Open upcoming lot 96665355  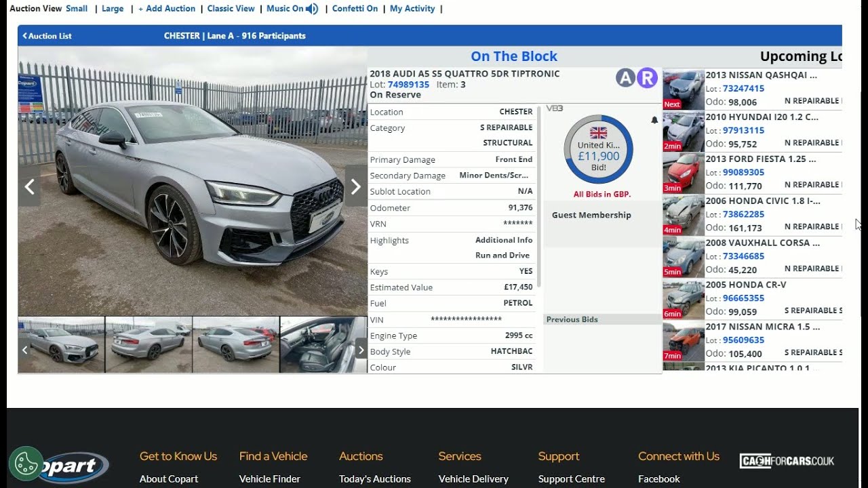coord(743,298)
